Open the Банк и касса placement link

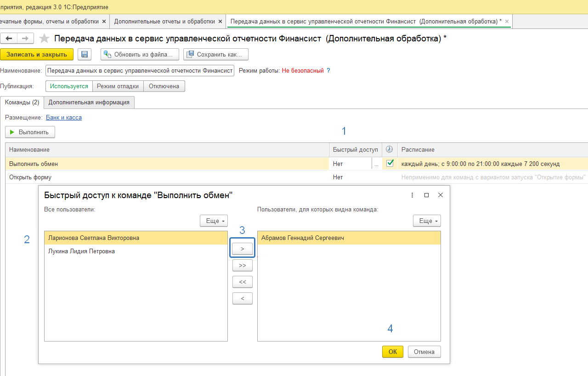(64, 117)
